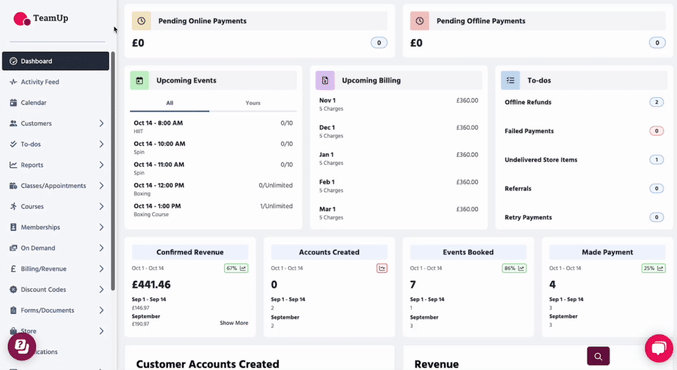Screen dimensions: 677x370
Task: Expand the Reports sidebar chevron
Action: [x=101, y=165]
